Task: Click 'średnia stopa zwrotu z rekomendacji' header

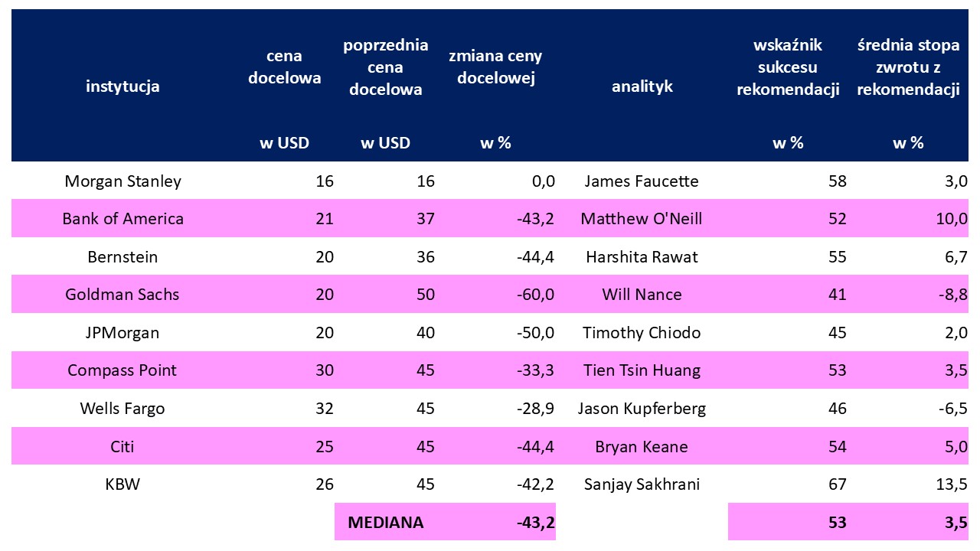Action: pyautogui.click(x=908, y=67)
